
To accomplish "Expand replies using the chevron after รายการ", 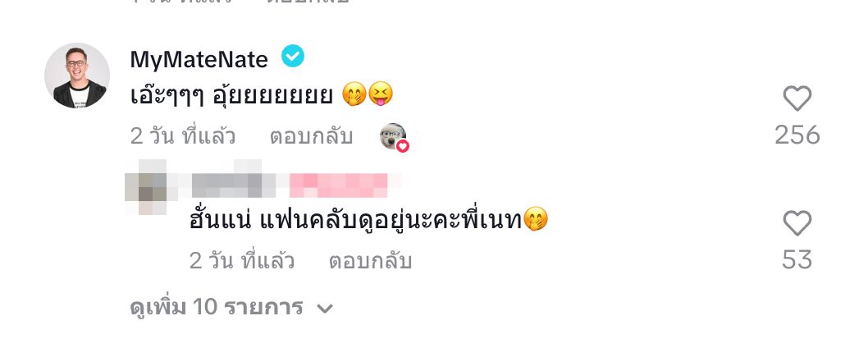I will [x=325, y=308].
